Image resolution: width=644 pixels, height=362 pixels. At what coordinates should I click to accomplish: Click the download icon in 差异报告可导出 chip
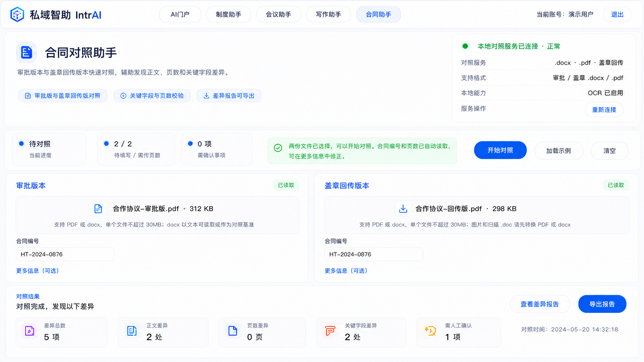[206, 96]
